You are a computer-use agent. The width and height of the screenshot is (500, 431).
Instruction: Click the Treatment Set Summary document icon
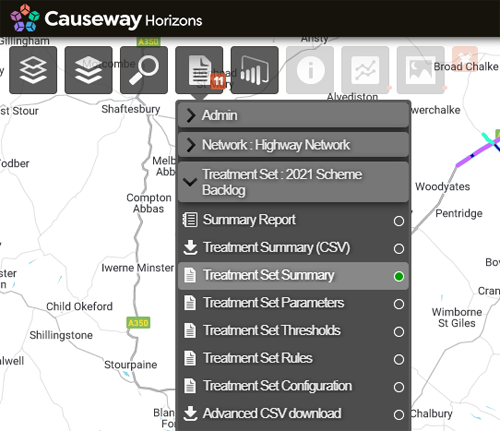(x=190, y=275)
